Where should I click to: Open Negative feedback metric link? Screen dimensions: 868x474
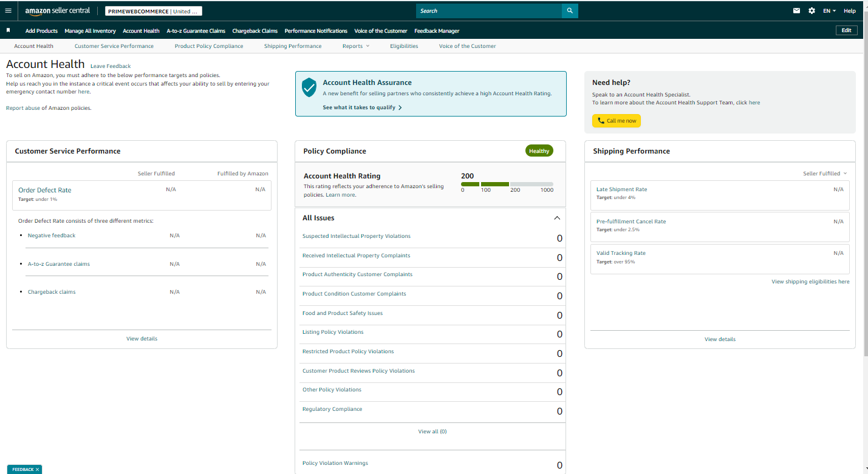pyautogui.click(x=52, y=235)
